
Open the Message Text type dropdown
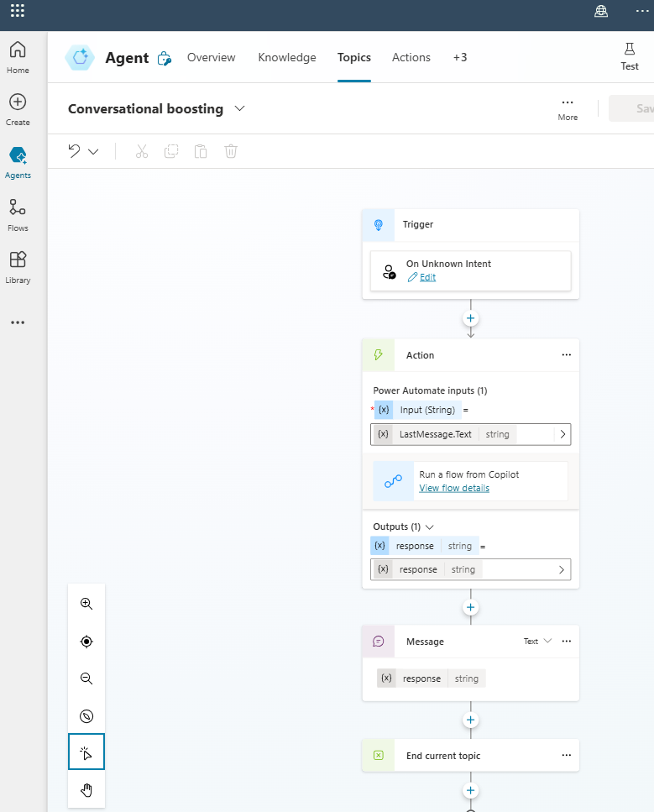[537, 641]
